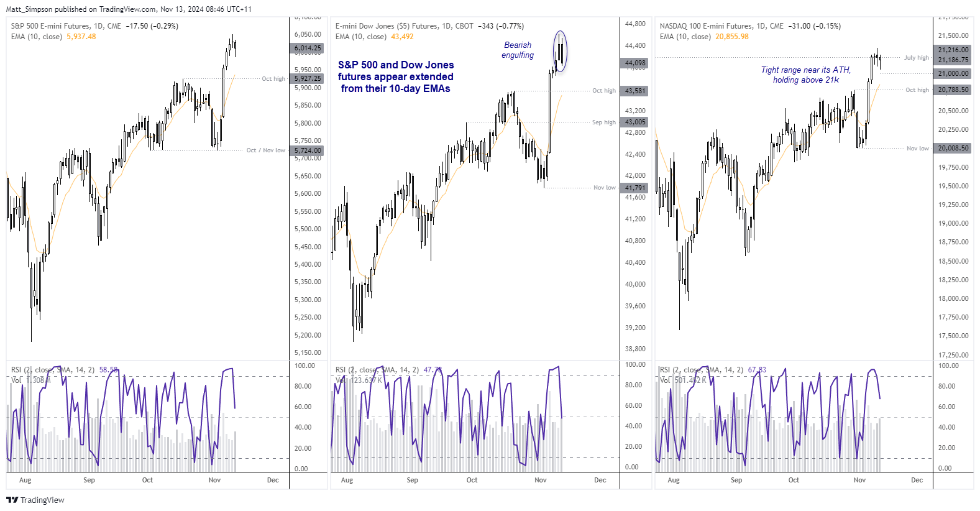This screenshot has width=980, height=511.
Task: Click Dec on the S&P chart time axis
Action: (273, 480)
